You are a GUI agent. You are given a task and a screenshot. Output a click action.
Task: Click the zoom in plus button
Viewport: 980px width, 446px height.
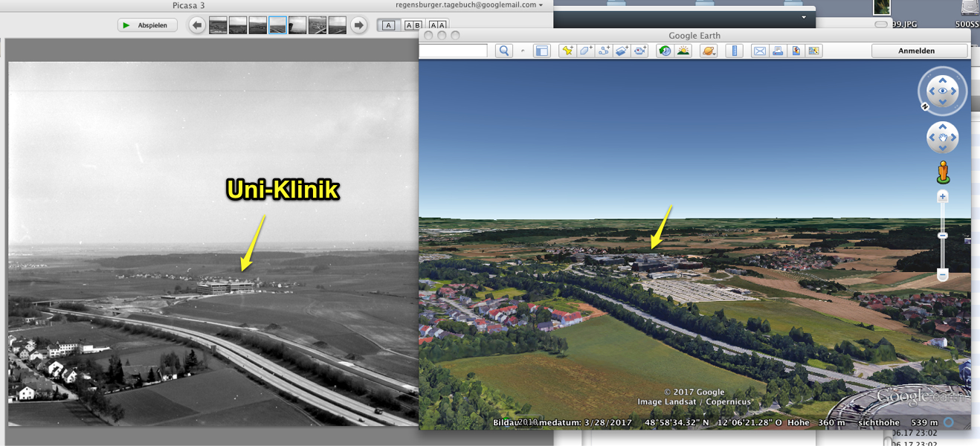pyautogui.click(x=943, y=197)
